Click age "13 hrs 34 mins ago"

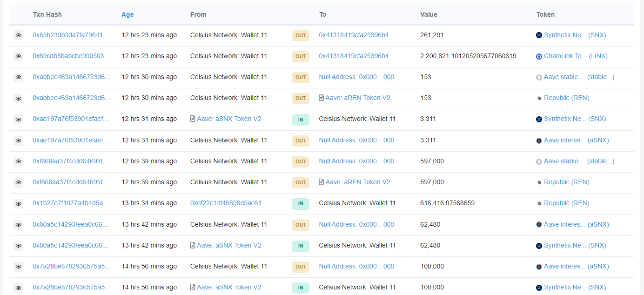(x=149, y=203)
